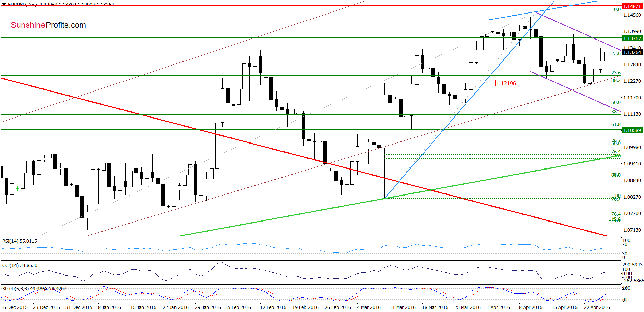Click the 1.11700 price axis value
Viewport: 644px width, 312px height.
point(632,98)
